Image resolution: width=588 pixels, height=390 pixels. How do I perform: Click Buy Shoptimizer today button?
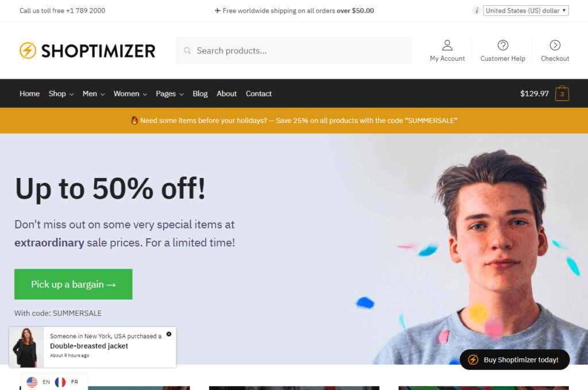tap(514, 360)
